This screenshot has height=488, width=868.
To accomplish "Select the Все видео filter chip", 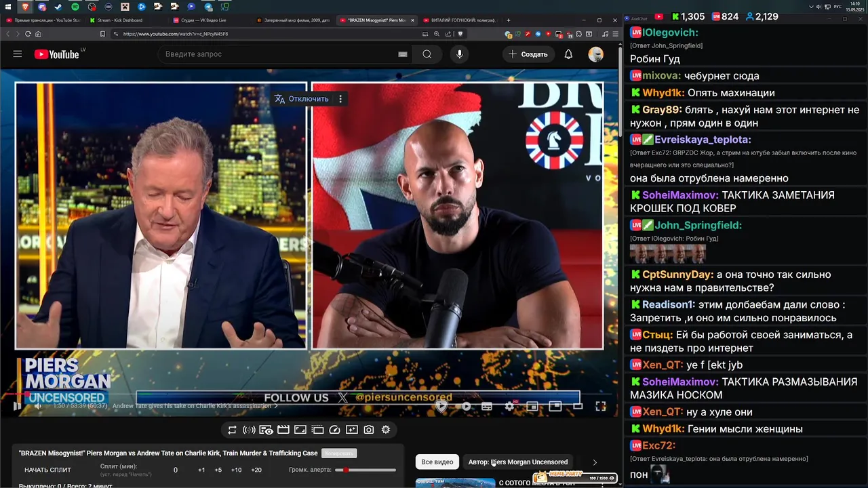I will pyautogui.click(x=437, y=462).
